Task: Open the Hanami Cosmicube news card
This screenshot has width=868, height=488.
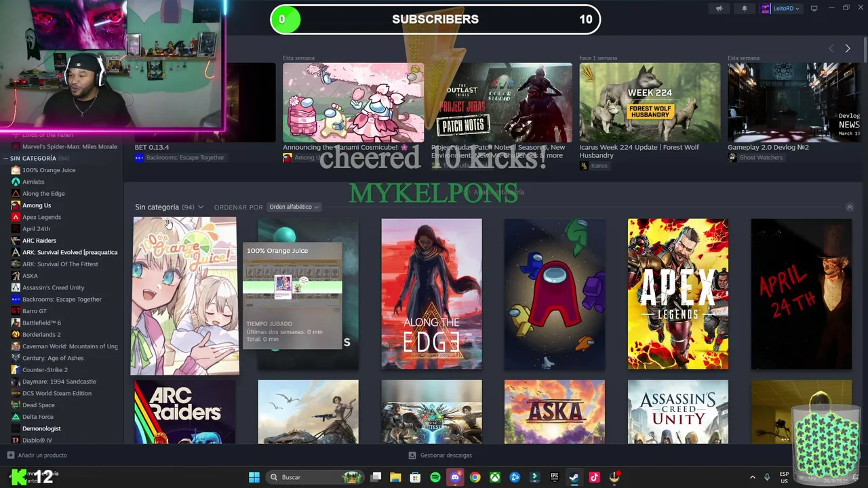Action: click(x=353, y=102)
